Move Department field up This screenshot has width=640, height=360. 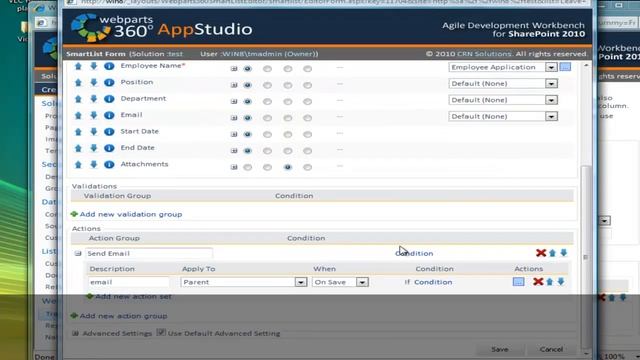point(78,99)
